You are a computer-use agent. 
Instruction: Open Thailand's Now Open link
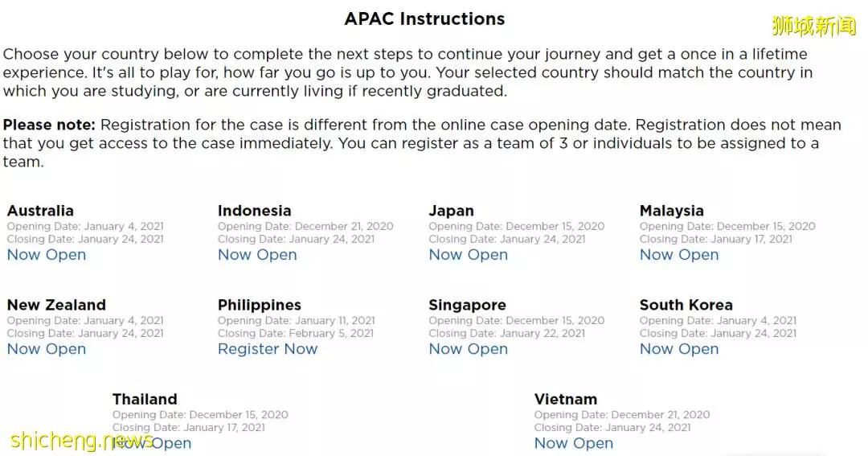pos(152,443)
